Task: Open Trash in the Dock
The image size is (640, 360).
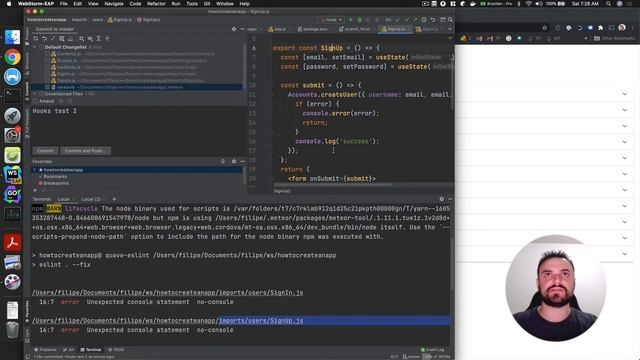Action: (x=12, y=329)
